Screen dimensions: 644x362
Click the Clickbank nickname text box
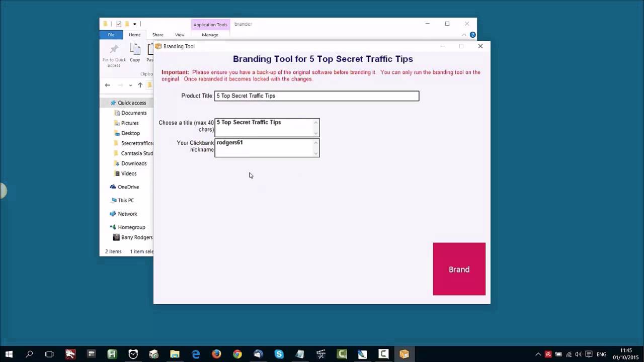[267, 148]
